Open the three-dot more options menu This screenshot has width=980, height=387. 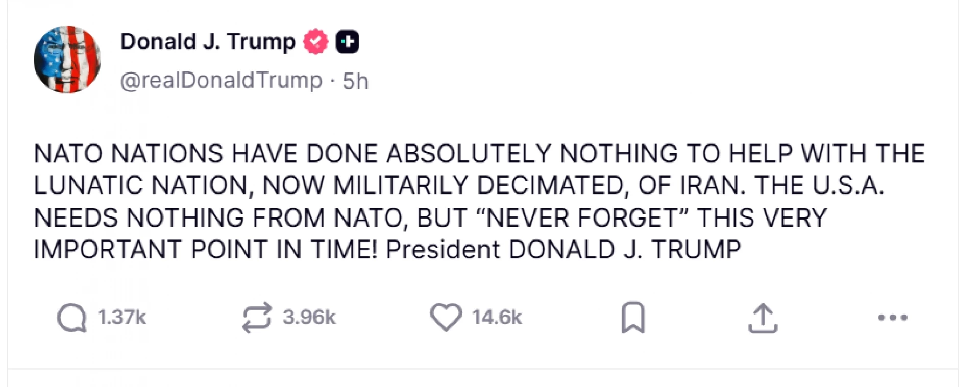[x=893, y=318]
